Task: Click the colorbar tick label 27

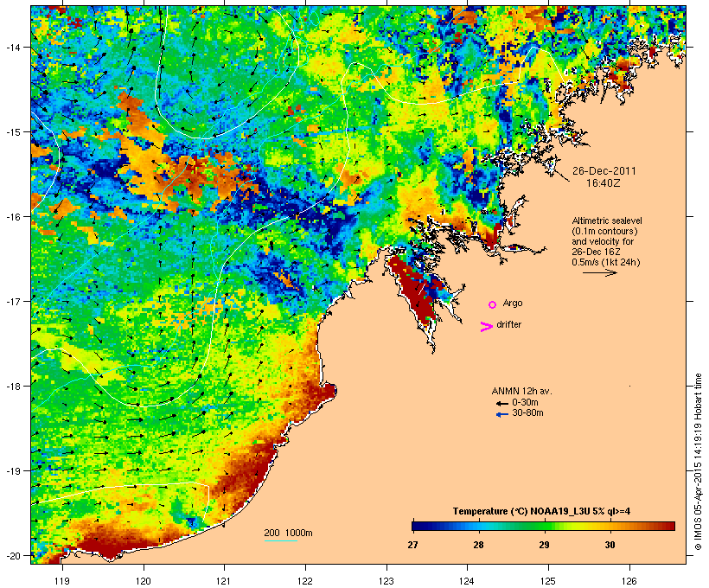Action: click(x=412, y=545)
